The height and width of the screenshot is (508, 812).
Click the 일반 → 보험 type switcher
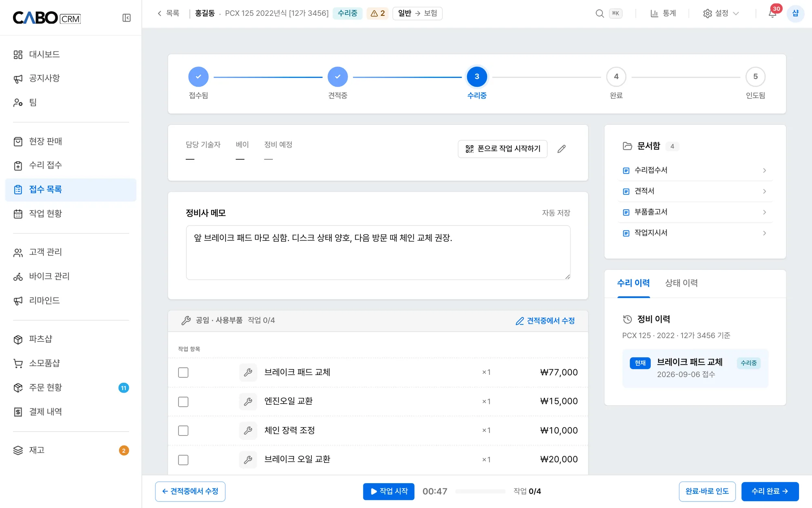pos(417,13)
